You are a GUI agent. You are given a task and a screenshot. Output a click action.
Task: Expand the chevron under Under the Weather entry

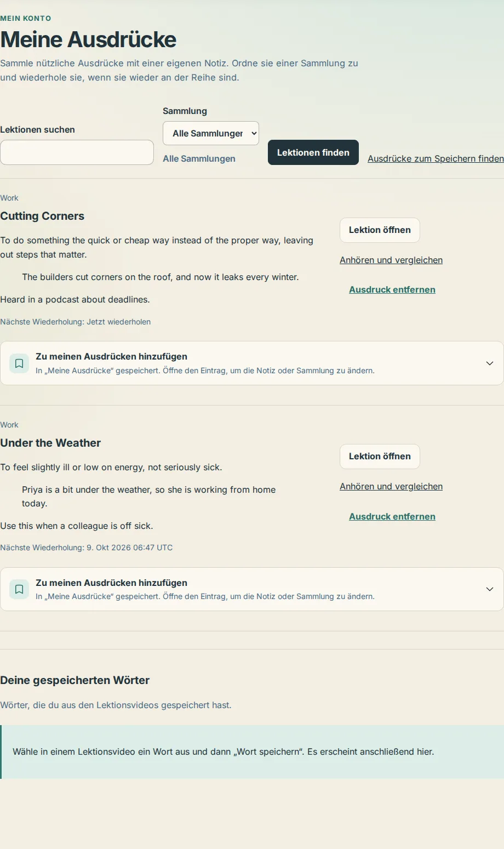click(490, 589)
